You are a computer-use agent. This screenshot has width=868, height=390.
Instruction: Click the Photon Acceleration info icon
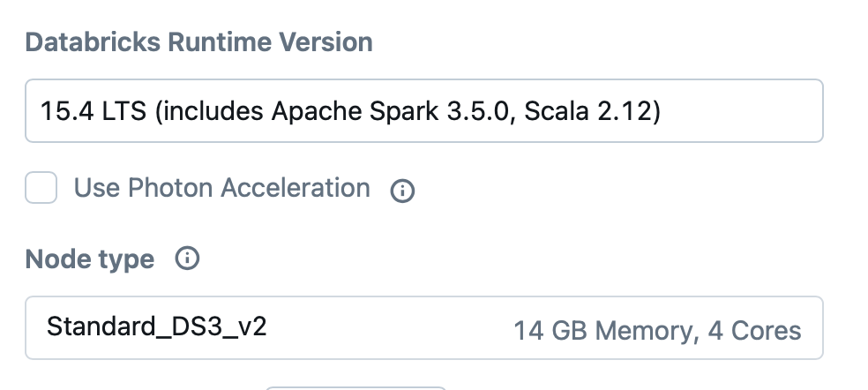402,191
